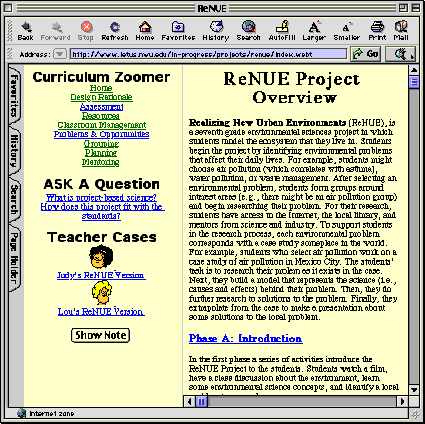Image resolution: width=425 pixels, height=424 pixels.
Task: Click the vertical scrollbar down arrow
Action: (414, 389)
